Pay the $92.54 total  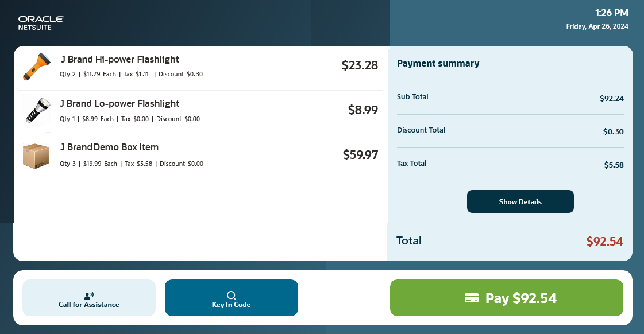click(507, 298)
